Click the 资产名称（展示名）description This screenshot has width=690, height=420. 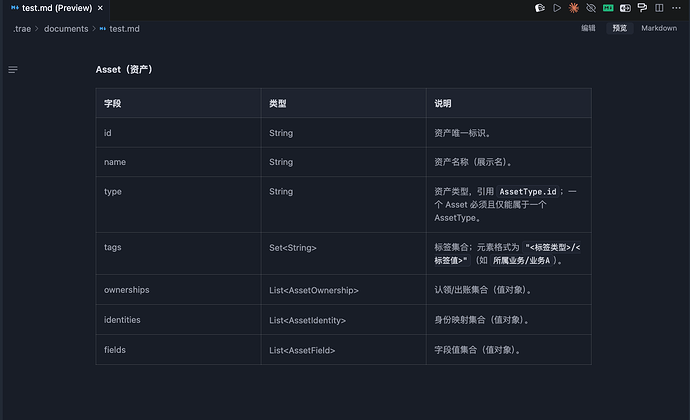coord(473,162)
